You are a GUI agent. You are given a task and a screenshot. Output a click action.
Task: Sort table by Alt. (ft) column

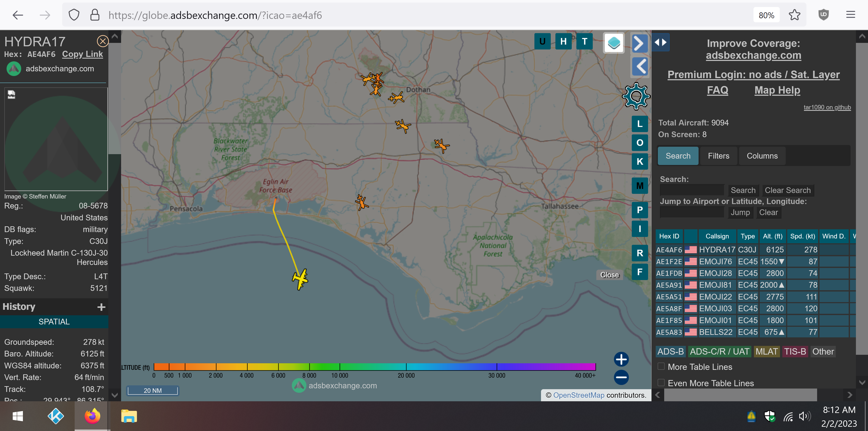(772, 236)
